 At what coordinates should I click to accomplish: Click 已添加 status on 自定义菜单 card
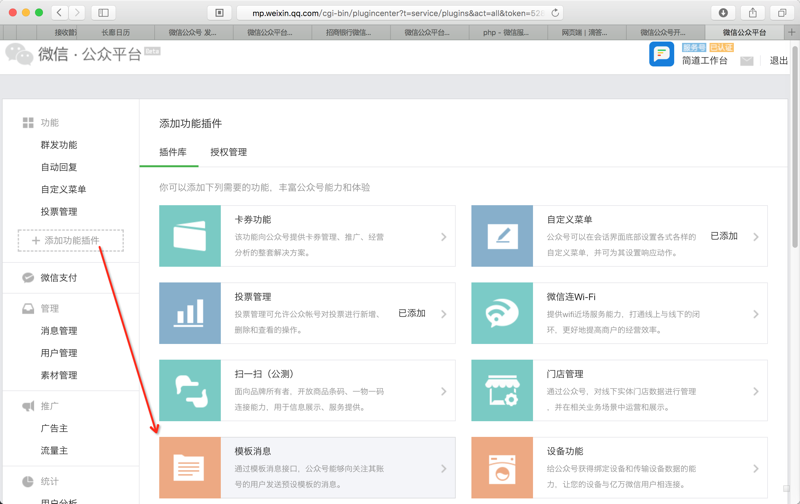pyautogui.click(x=724, y=236)
